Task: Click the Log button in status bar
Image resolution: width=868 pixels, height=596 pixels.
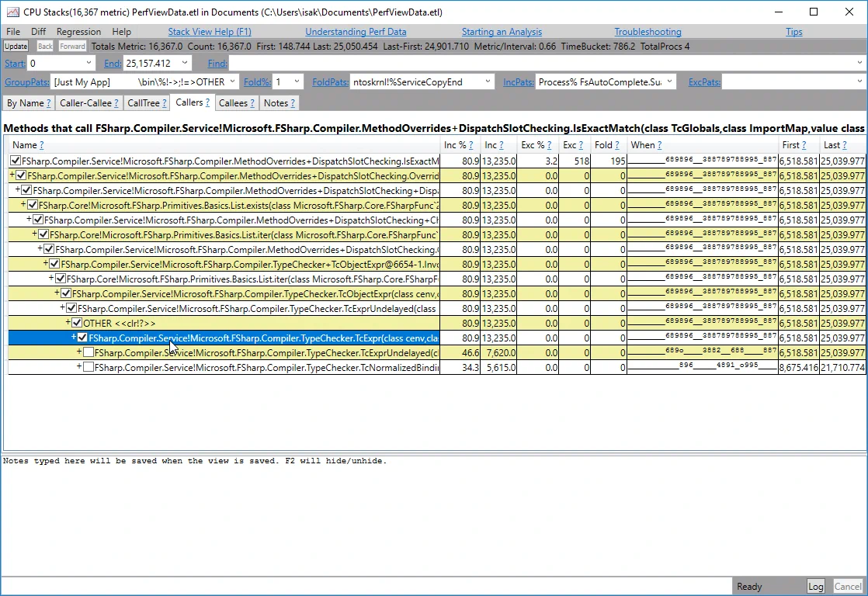Action: [815, 586]
